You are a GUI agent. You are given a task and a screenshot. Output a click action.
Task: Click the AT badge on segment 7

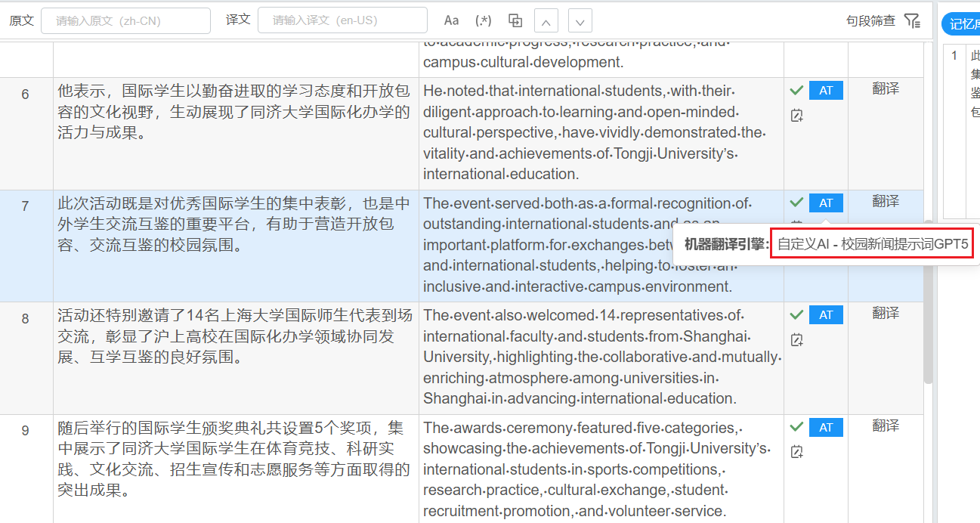pos(826,203)
